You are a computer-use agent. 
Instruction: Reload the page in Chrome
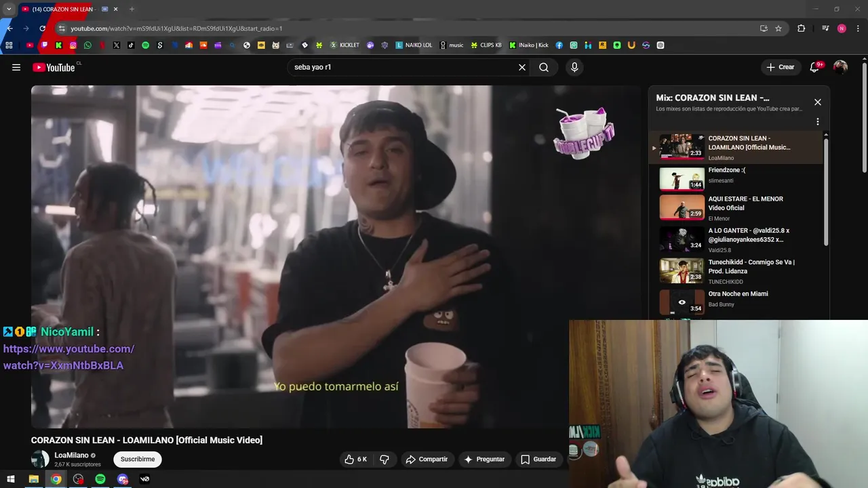42,28
